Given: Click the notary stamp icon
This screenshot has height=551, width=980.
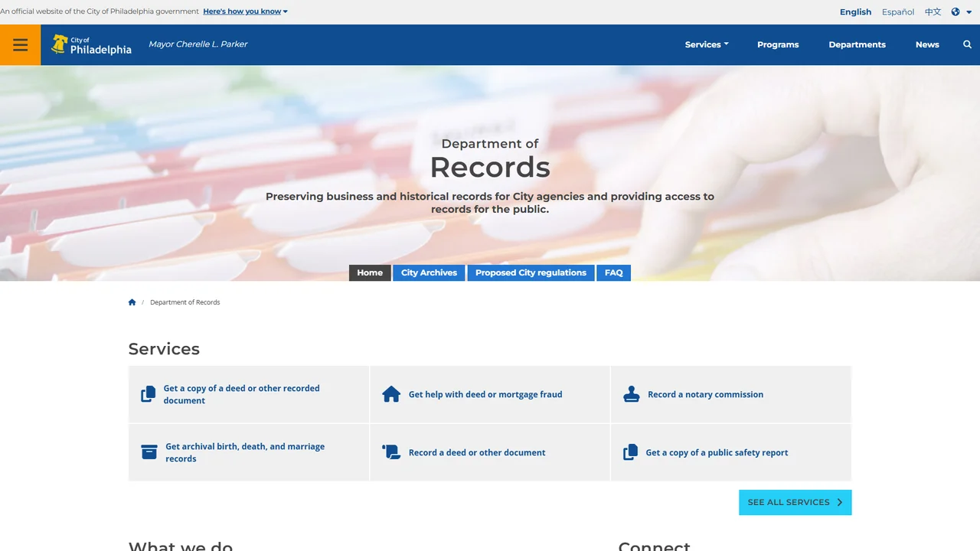Looking at the screenshot, I should pos(632,394).
